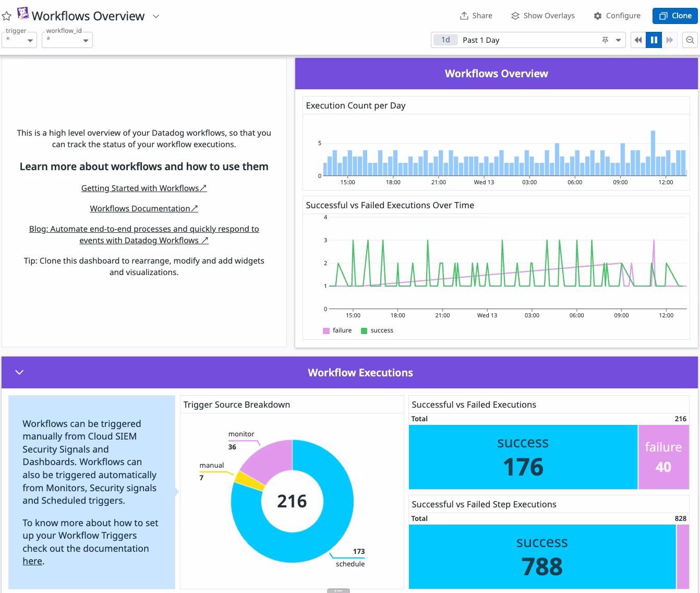Toggle the failure series in chart legend
700x593 pixels.
pyautogui.click(x=337, y=330)
